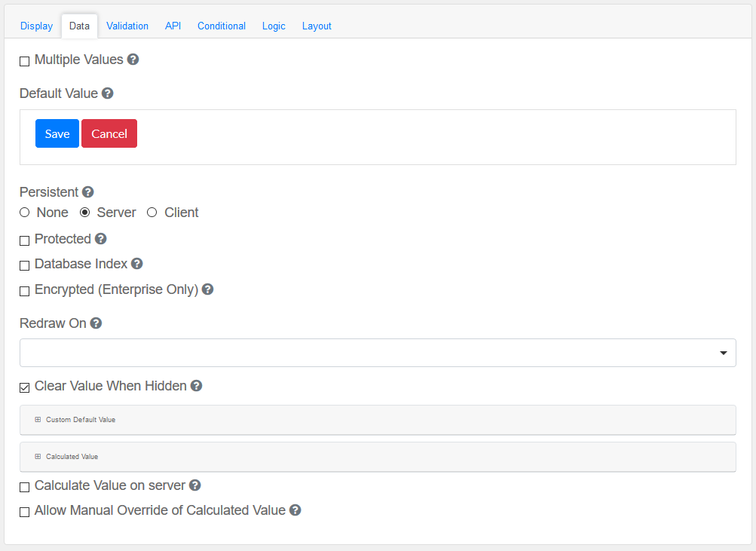Open the Conditional tab
756x551 pixels.
coord(222,26)
